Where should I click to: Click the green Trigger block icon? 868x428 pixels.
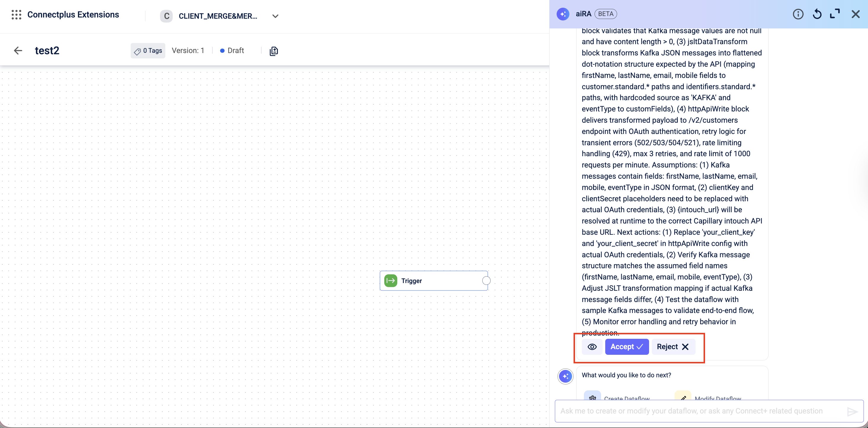point(390,281)
